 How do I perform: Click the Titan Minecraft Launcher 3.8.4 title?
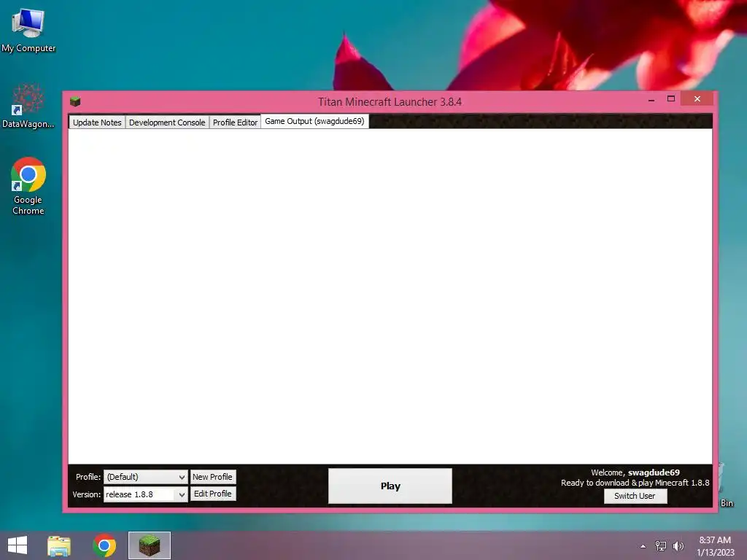pos(390,102)
